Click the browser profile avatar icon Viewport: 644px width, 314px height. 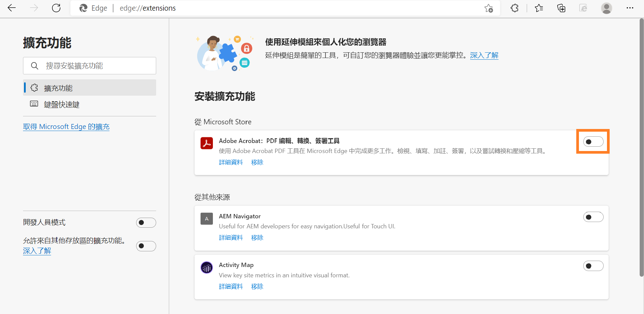[x=606, y=8]
